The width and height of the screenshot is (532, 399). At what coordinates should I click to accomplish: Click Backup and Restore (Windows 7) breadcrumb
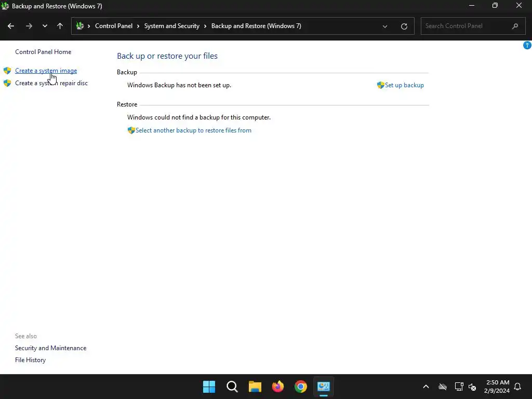click(x=256, y=26)
